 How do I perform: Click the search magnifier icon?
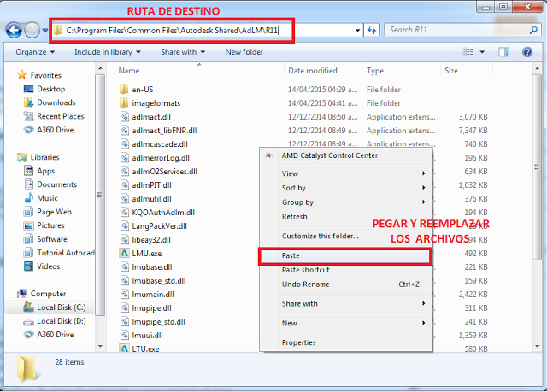click(x=533, y=30)
